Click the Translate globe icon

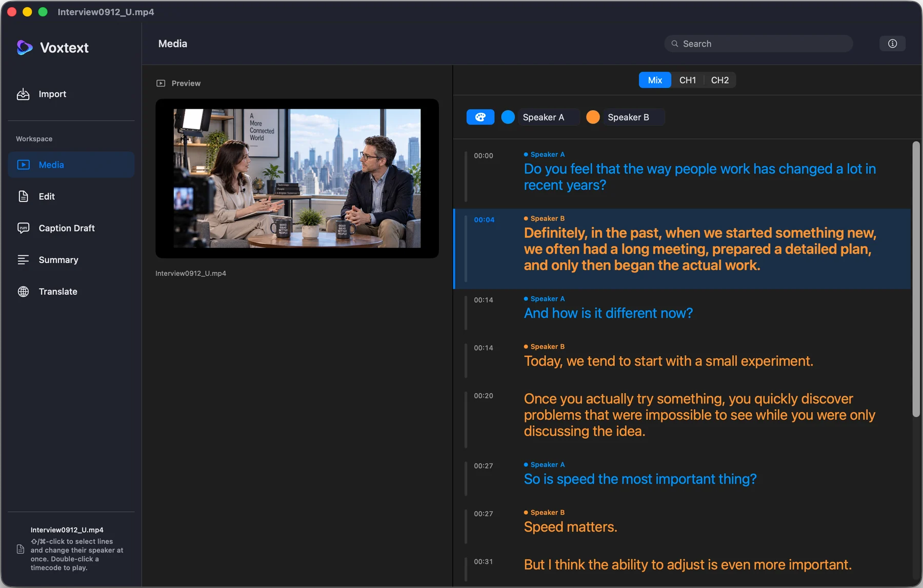tap(23, 292)
